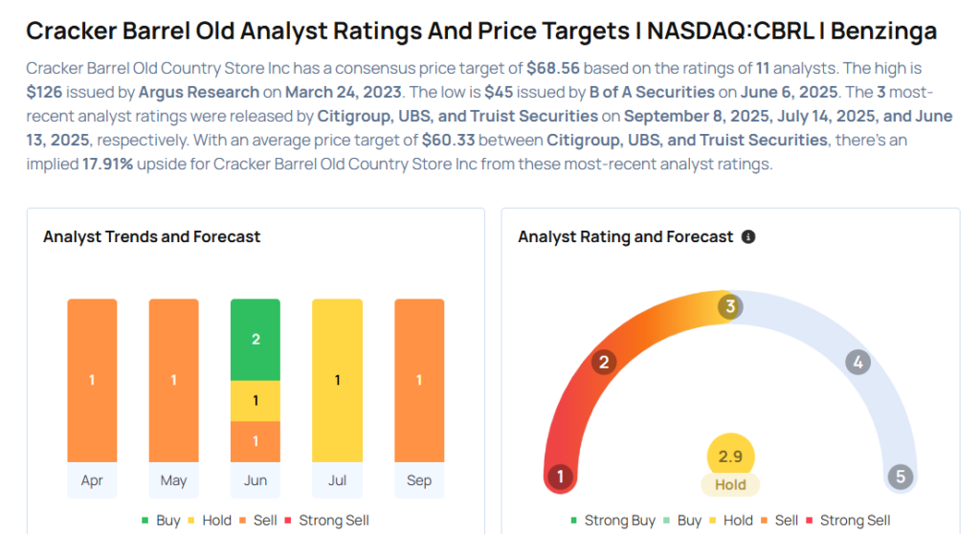Click the Argus Research name in the summary
Viewport: 980px width, 534px height.
[x=199, y=92]
